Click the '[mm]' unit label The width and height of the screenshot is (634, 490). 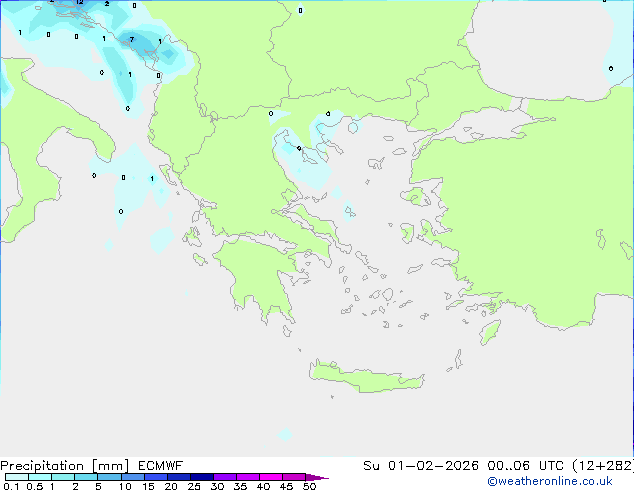pos(111,466)
